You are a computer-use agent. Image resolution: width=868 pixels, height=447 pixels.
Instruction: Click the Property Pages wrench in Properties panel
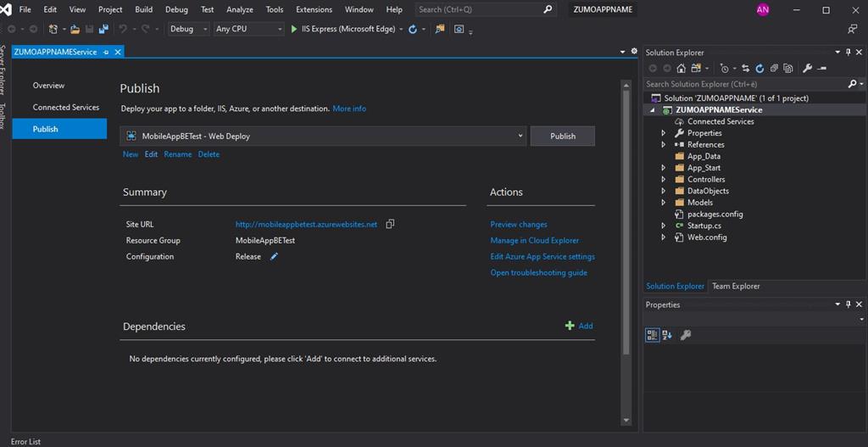pyautogui.click(x=685, y=334)
